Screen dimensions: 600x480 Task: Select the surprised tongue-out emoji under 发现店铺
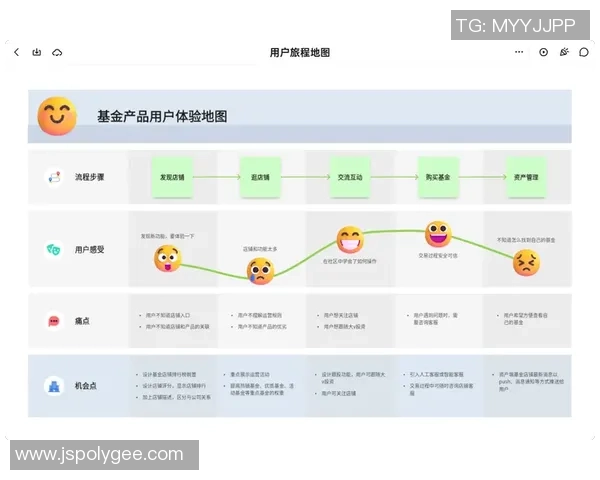(168, 259)
